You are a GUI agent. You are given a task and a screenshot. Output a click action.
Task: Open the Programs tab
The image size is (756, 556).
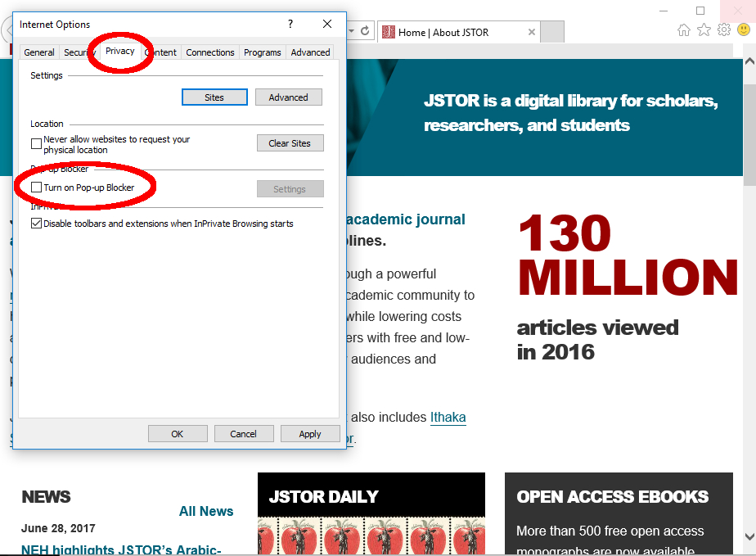tap(263, 52)
